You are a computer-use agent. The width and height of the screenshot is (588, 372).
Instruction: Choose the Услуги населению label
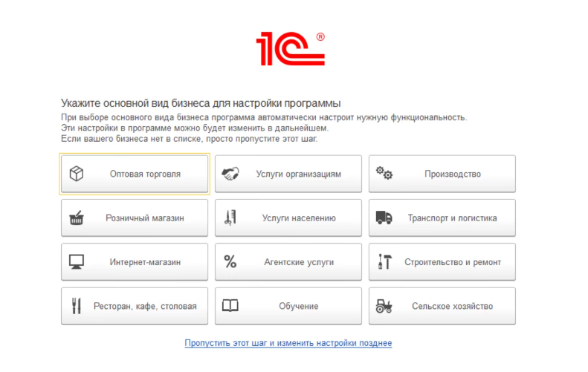coord(299,218)
